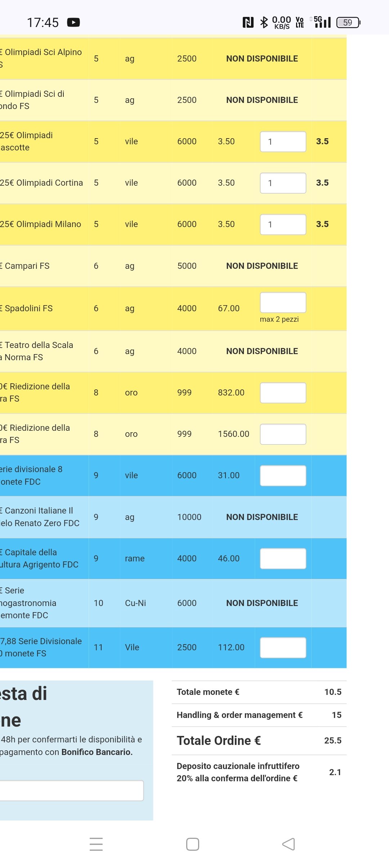Tap the Totale Ordine € row
Image resolution: width=389 pixels, height=868 pixels.
coord(259,741)
